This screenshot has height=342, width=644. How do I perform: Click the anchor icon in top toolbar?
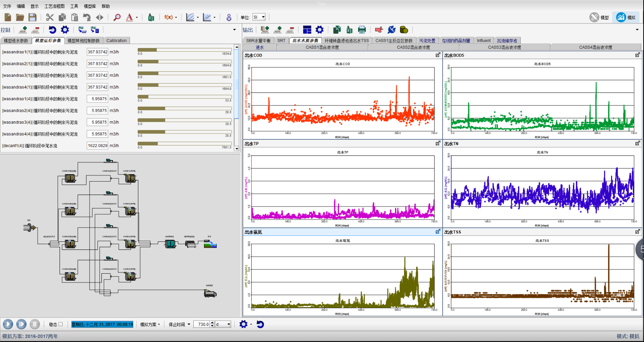click(229, 17)
